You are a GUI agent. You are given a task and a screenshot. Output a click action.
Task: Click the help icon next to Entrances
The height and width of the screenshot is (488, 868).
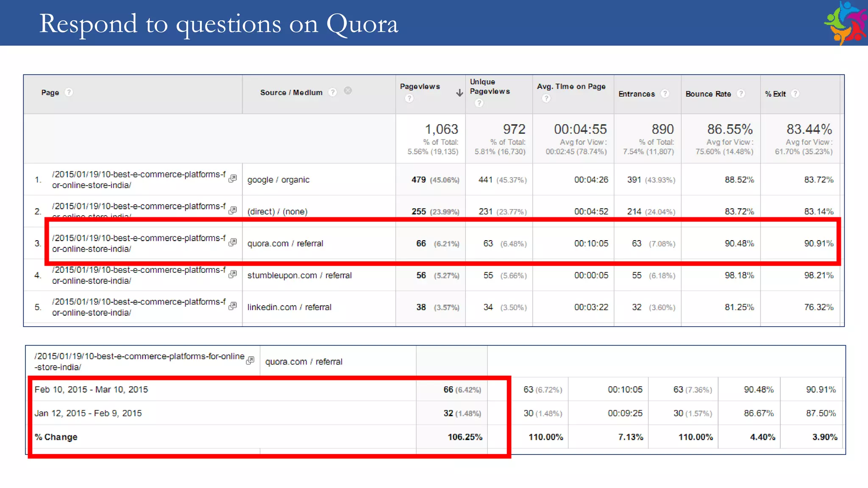(665, 94)
